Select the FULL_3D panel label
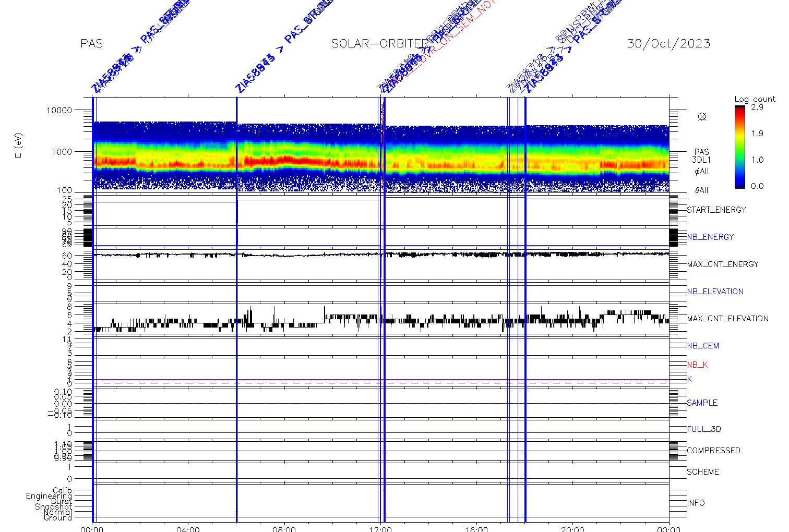The height and width of the screenshot is (532, 789). pos(704,429)
